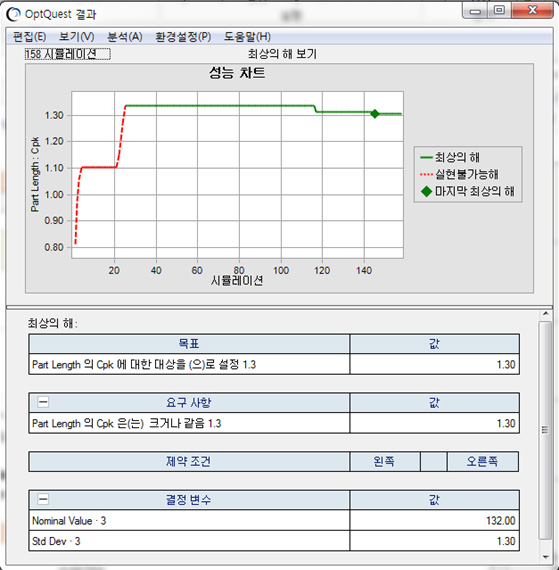The height and width of the screenshot is (570, 559).
Task: Click the OptQuest logo icon in title bar
Action: coord(13,14)
